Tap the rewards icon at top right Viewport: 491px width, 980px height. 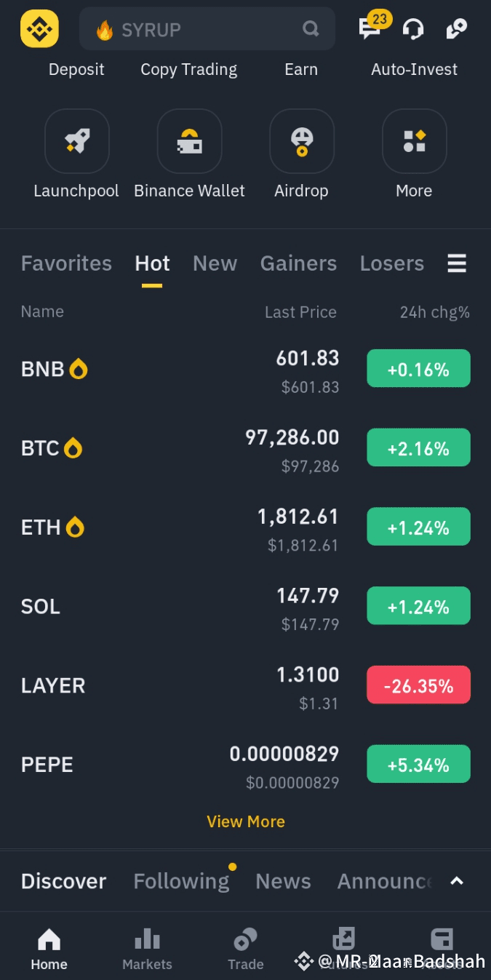(456, 29)
